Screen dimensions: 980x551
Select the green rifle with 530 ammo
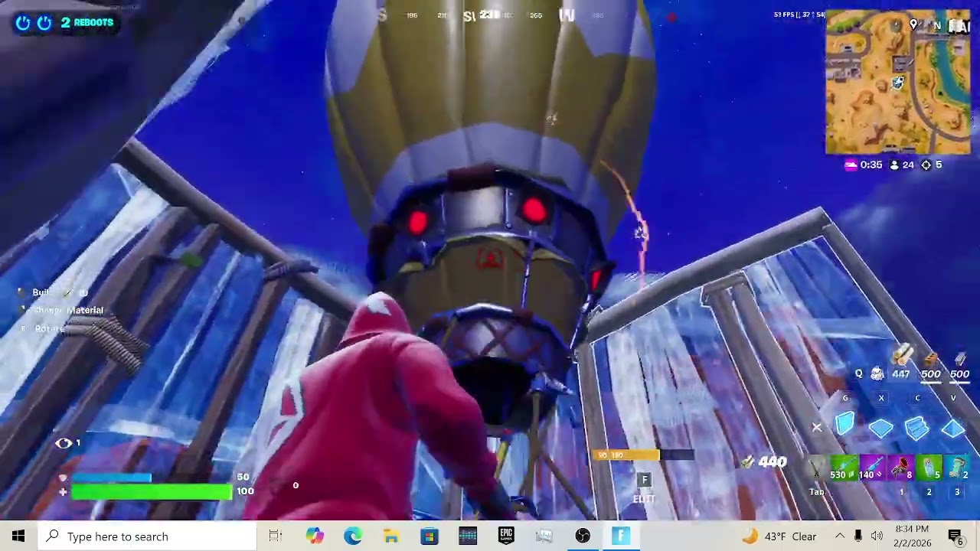click(x=843, y=468)
